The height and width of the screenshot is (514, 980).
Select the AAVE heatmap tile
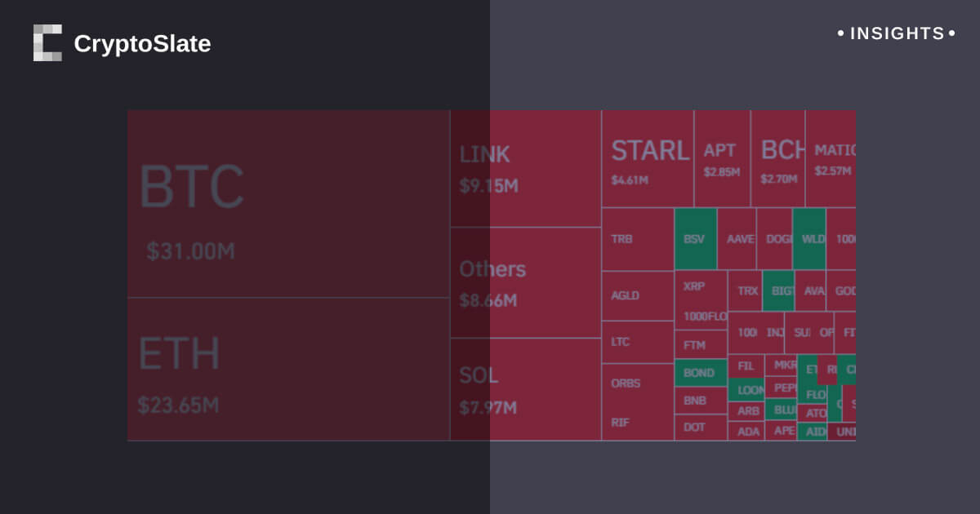coord(737,239)
